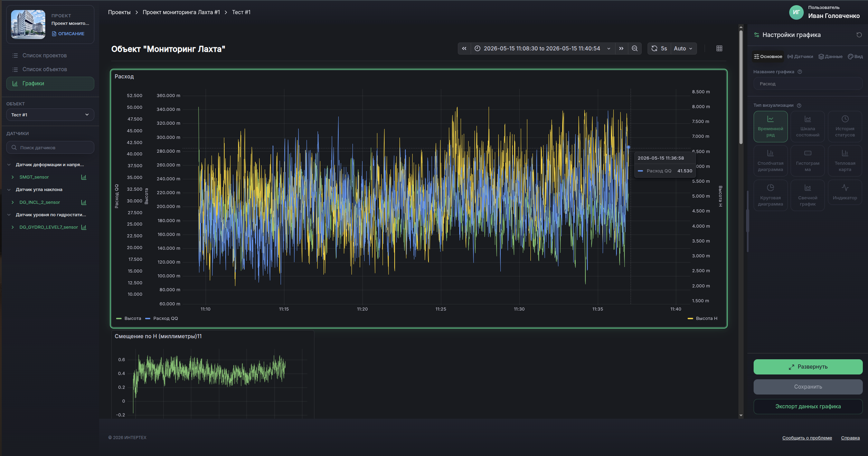Image resolution: width=868 pixels, height=456 pixels.
Task: Open the Auto refresh interval dropdown
Action: [683, 49]
